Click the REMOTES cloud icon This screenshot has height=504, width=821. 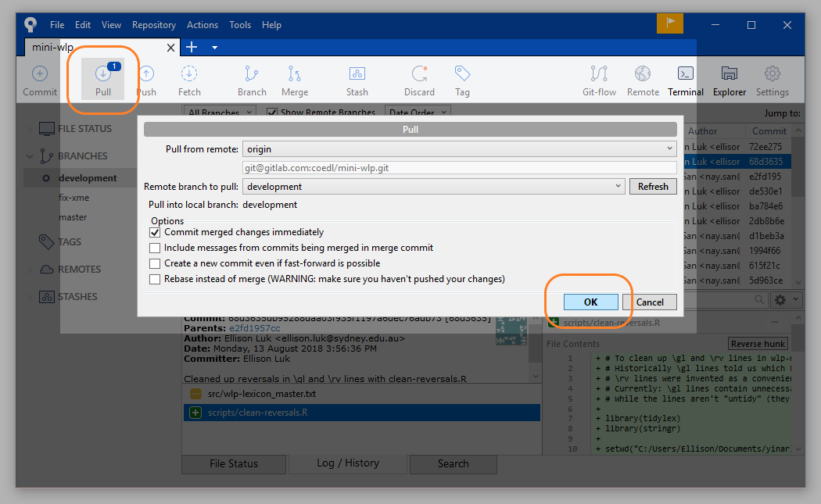coord(47,270)
